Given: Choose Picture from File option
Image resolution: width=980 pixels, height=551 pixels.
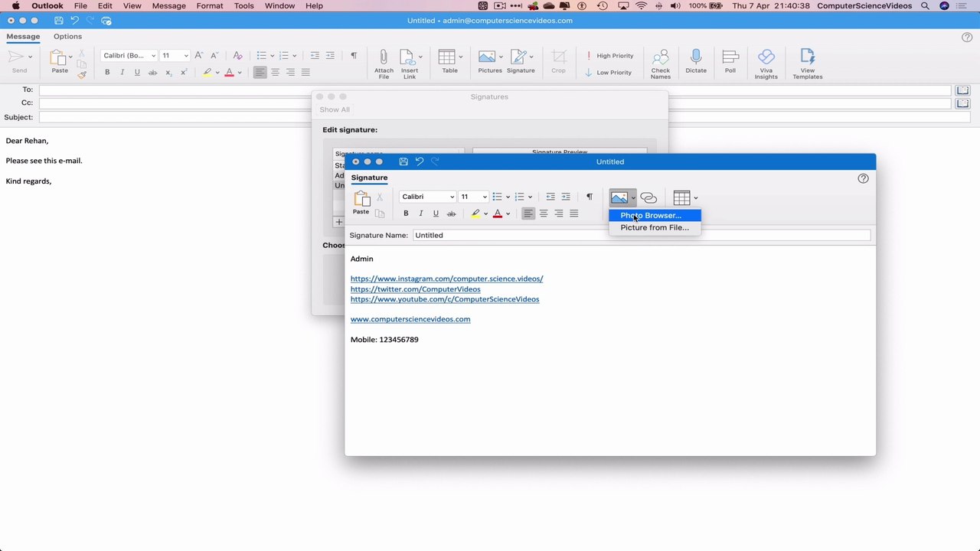Looking at the screenshot, I should click(655, 227).
